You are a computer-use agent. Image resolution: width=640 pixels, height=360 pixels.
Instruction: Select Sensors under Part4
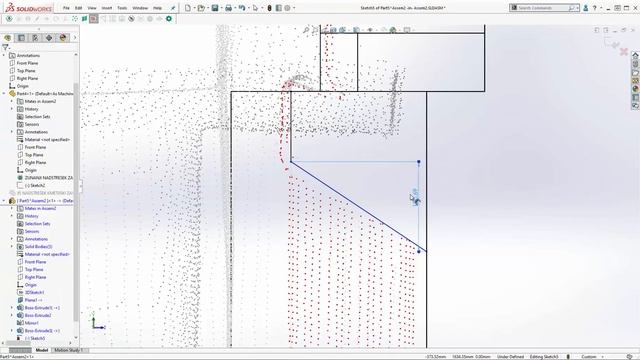[32, 124]
